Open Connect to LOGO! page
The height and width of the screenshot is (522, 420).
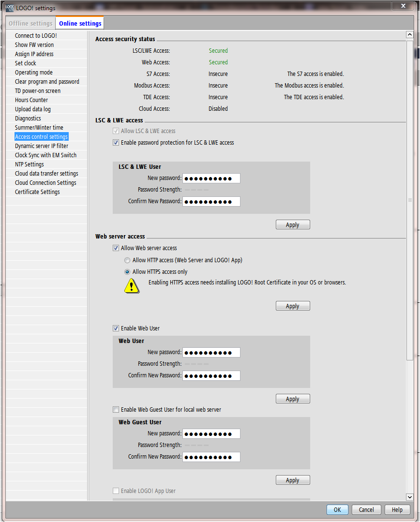[x=36, y=36]
